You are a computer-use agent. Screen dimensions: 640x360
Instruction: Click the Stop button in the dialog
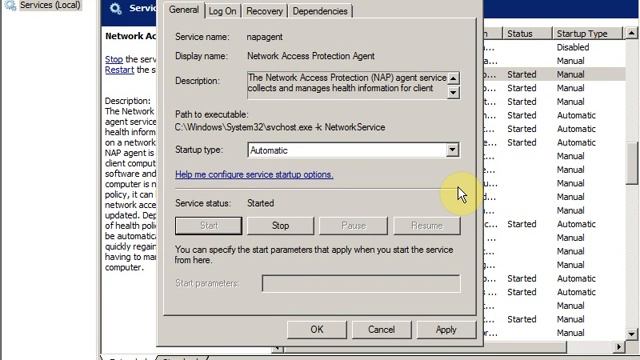click(x=280, y=226)
